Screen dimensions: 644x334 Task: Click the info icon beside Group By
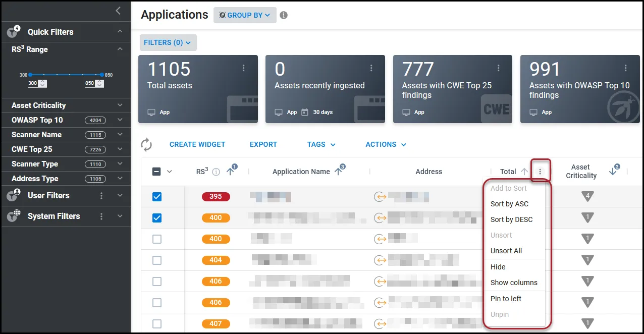point(284,15)
